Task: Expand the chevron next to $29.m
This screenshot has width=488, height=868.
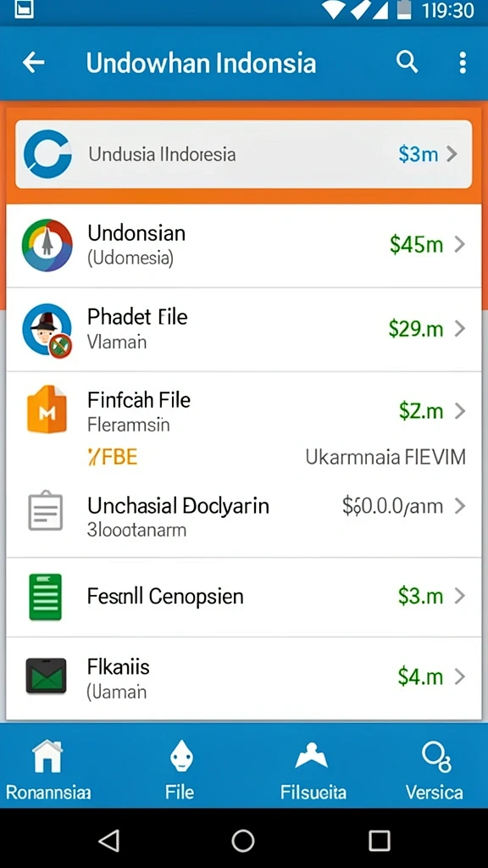Action: click(x=459, y=329)
